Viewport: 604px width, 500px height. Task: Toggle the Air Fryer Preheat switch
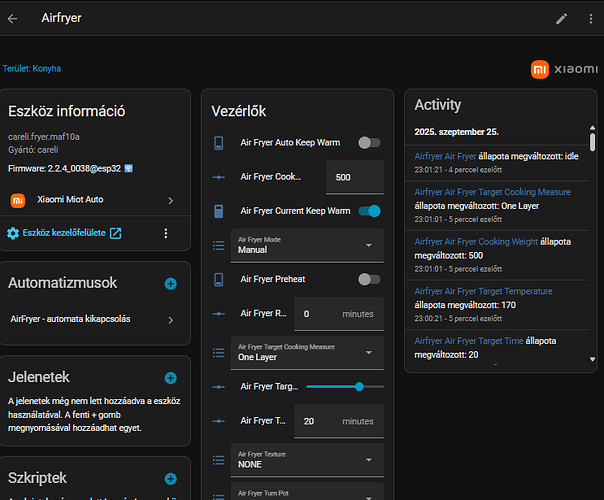[x=369, y=279]
